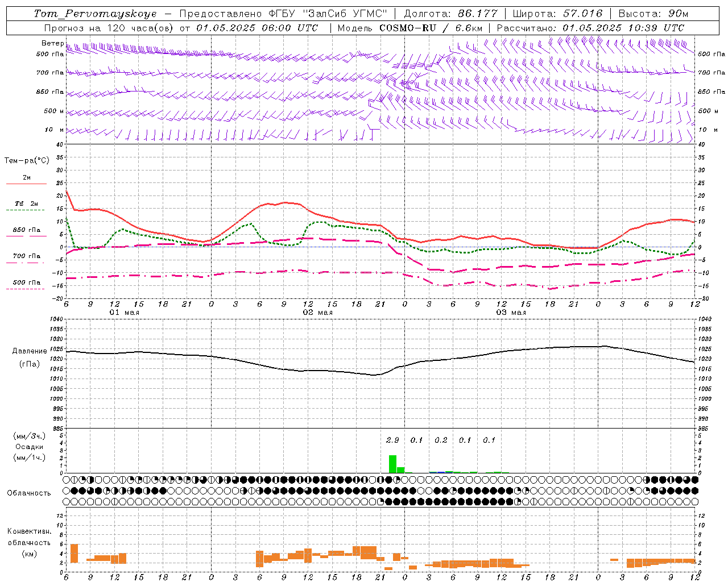This screenshot has width=728, height=582.
Task: Click the "Ветер" wind panel label
Action: tap(53, 43)
